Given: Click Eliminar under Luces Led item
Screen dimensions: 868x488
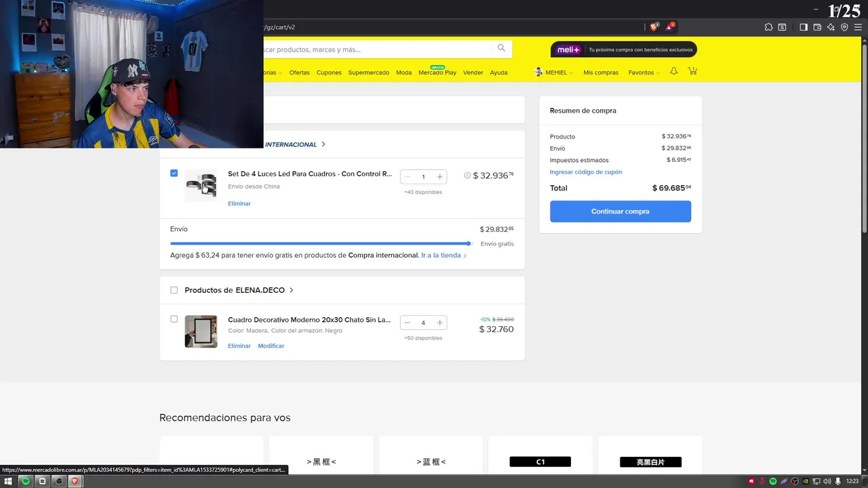Looking at the screenshot, I should coord(239,203).
